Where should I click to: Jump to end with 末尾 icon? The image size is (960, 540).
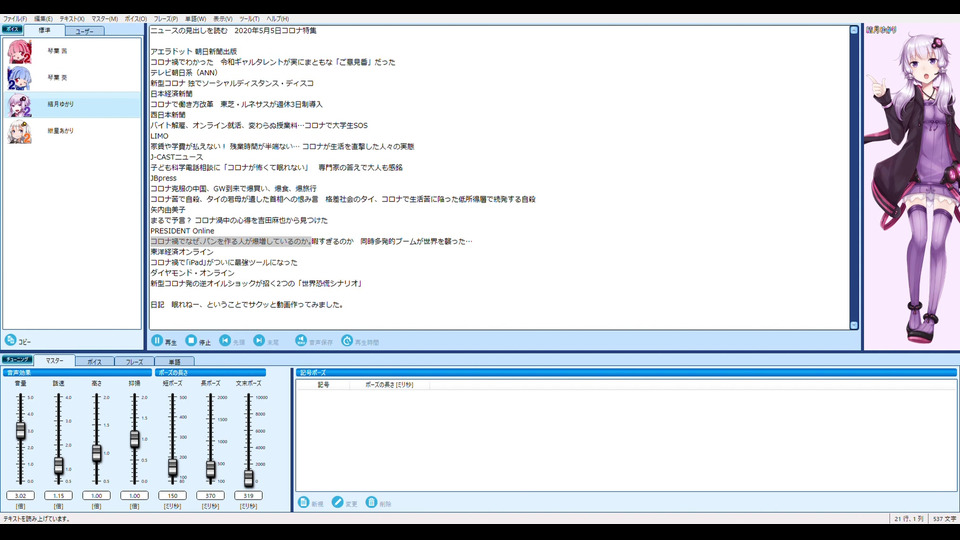coord(260,340)
